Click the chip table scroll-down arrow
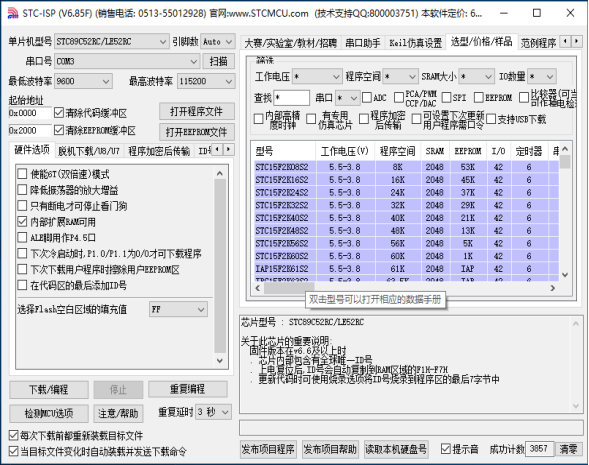Image resolution: width=589 pixels, height=465 pixels. tap(565, 275)
